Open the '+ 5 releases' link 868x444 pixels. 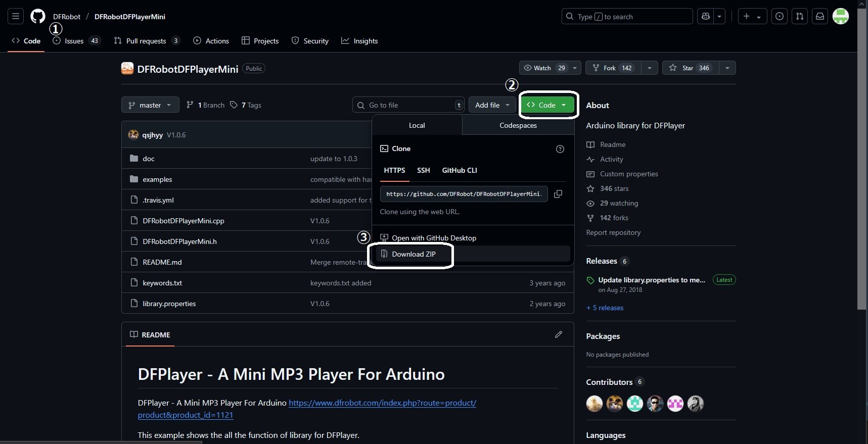pyautogui.click(x=605, y=308)
